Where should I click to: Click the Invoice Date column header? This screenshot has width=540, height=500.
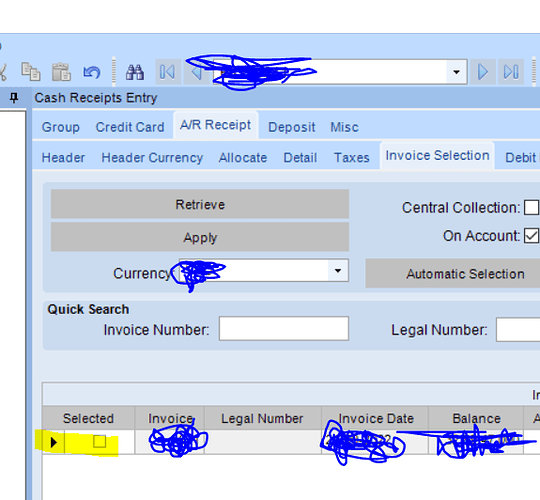[x=375, y=418]
